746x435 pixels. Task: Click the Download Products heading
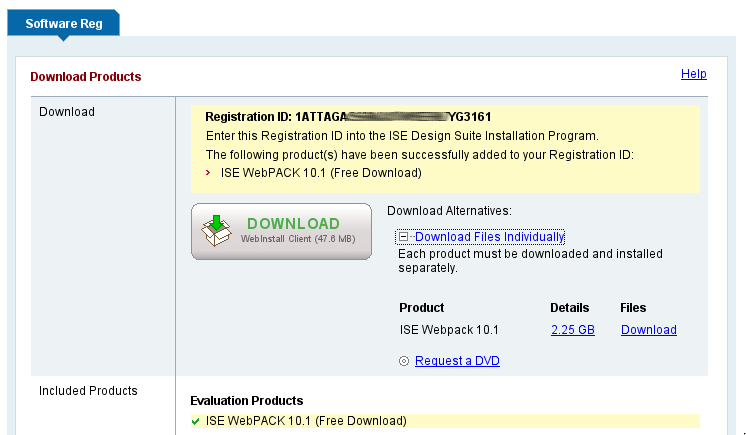coord(86,77)
